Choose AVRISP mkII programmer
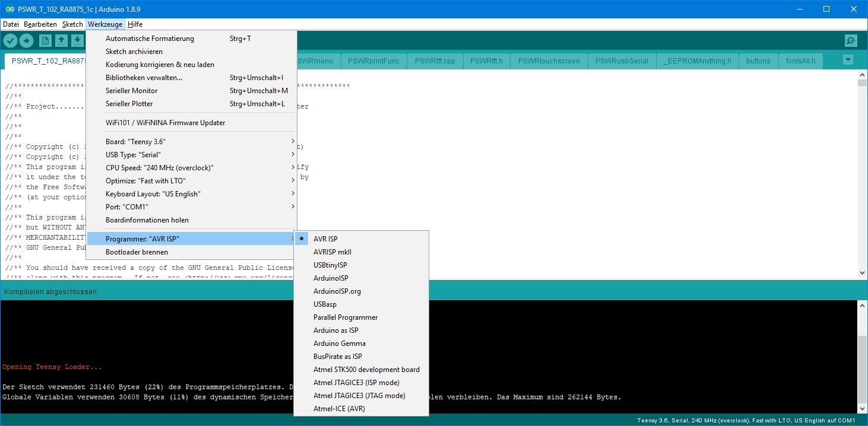The image size is (868, 426). click(x=361, y=252)
